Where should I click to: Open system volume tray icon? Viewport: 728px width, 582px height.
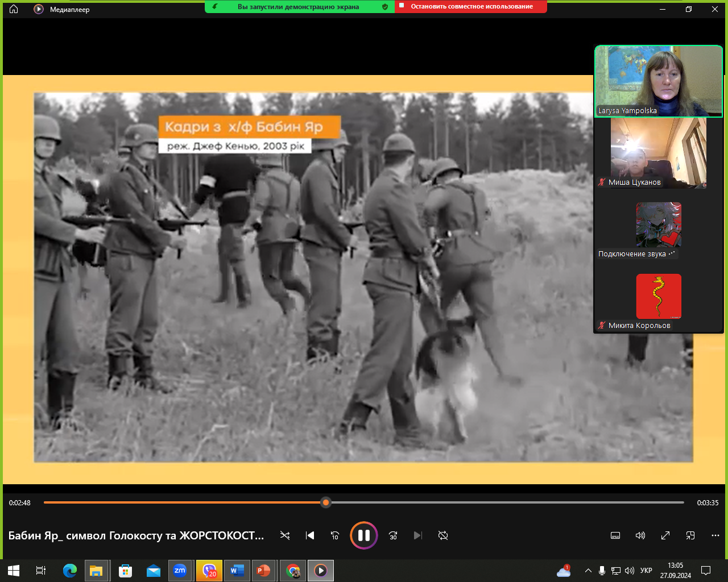point(630,571)
